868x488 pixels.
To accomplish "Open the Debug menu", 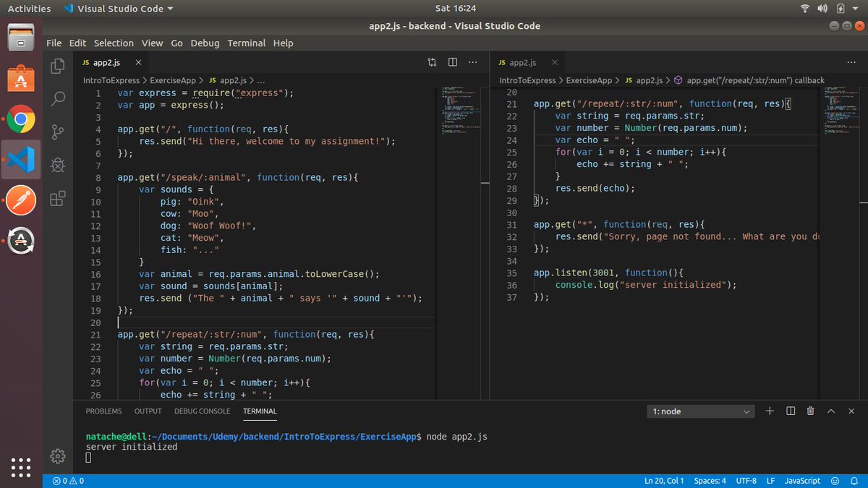I will coord(205,43).
